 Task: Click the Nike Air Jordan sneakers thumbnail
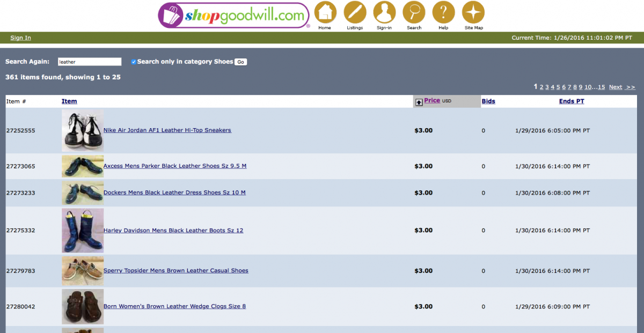pos(83,131)
